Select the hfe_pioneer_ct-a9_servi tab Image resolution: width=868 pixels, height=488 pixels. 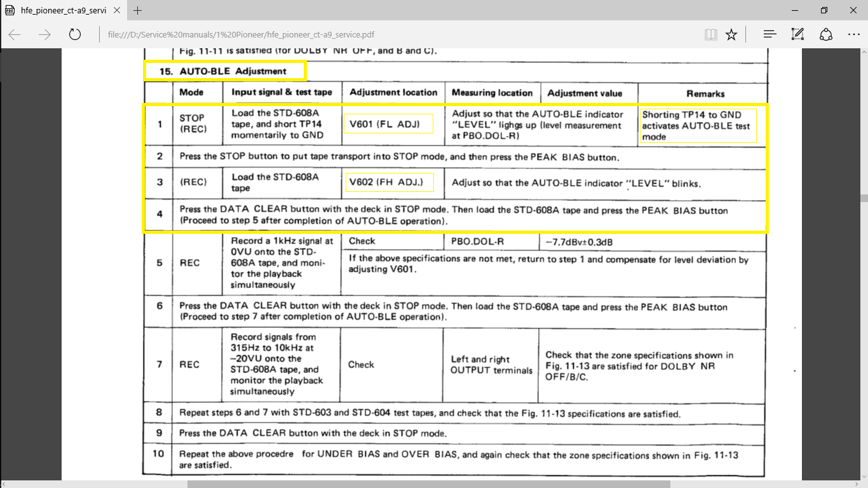[x=64, y=10]
